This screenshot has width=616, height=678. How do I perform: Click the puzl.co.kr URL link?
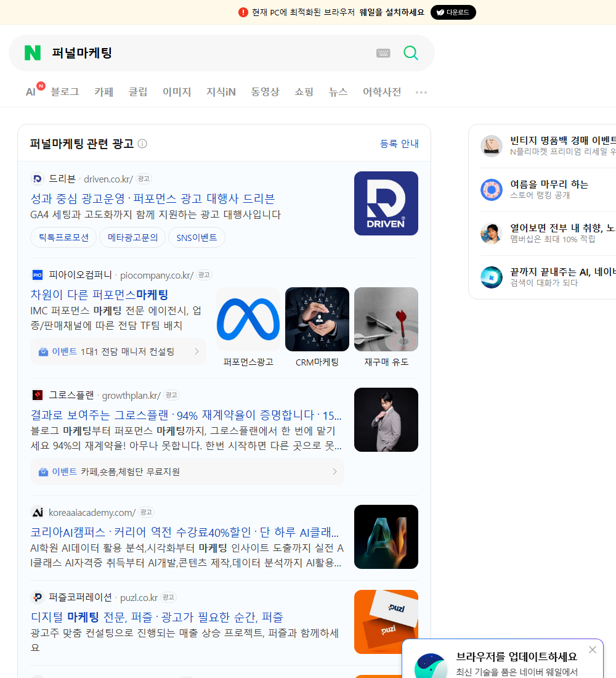click(x=139, y=598)
